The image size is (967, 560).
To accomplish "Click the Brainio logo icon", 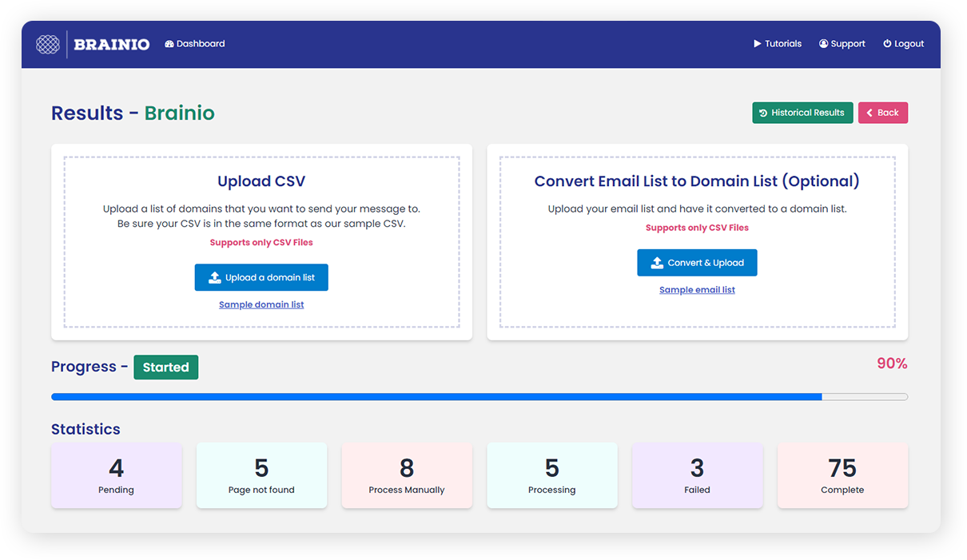I will point(48,44).
